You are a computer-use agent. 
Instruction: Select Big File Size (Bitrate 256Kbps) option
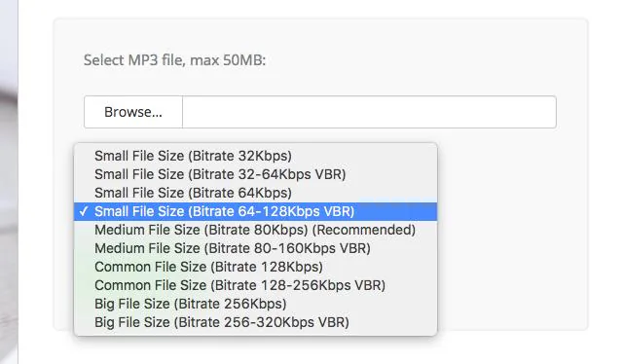point(255,304)
